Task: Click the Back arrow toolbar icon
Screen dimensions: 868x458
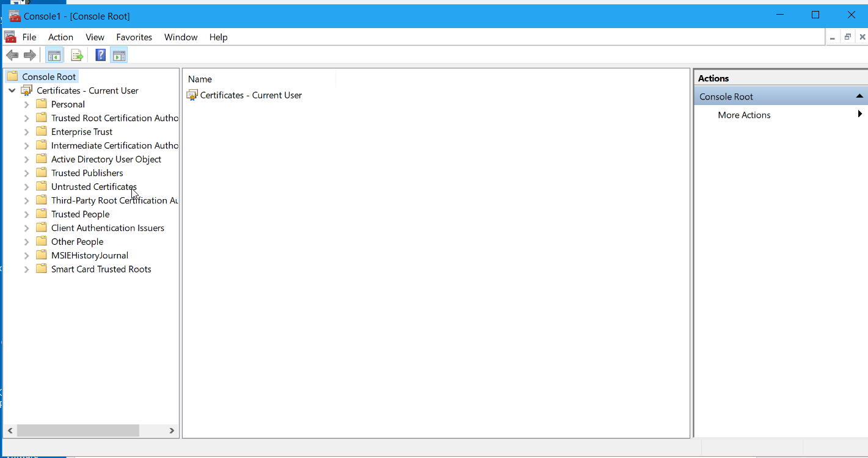Action: (x=12, y=56)
